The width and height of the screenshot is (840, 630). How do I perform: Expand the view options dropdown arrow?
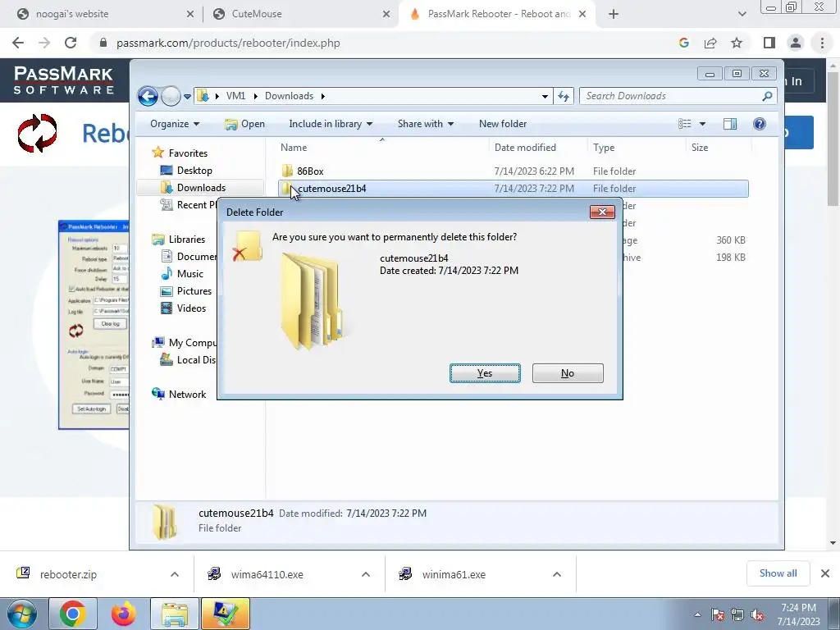point(702,124)
